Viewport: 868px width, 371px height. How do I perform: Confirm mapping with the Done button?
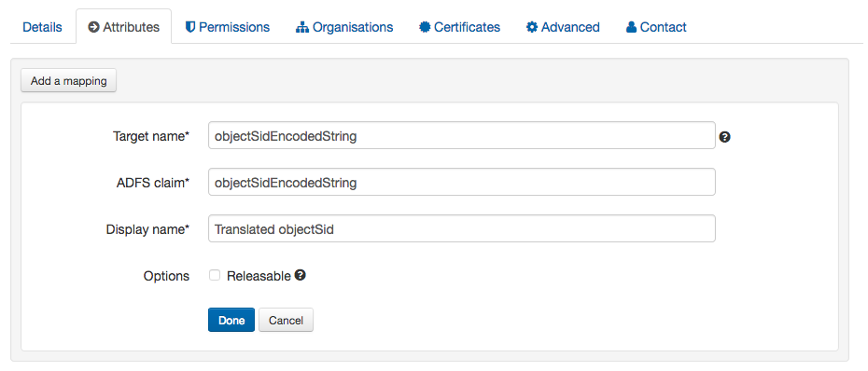[x=231, y=320]
